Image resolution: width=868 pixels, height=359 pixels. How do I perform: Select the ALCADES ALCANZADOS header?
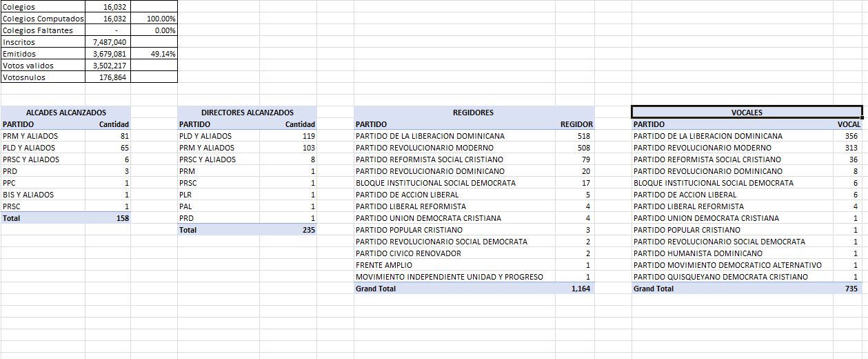[65, 112]
